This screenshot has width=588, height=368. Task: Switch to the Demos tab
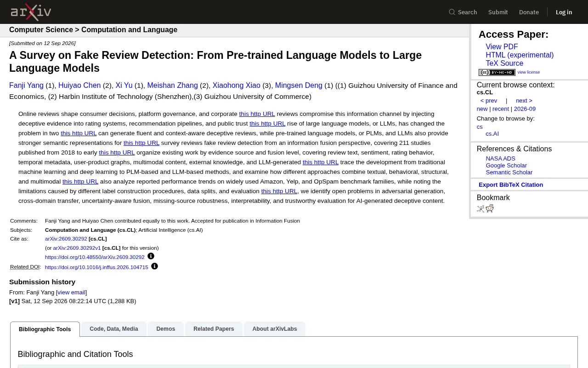(x=166, y=329)
